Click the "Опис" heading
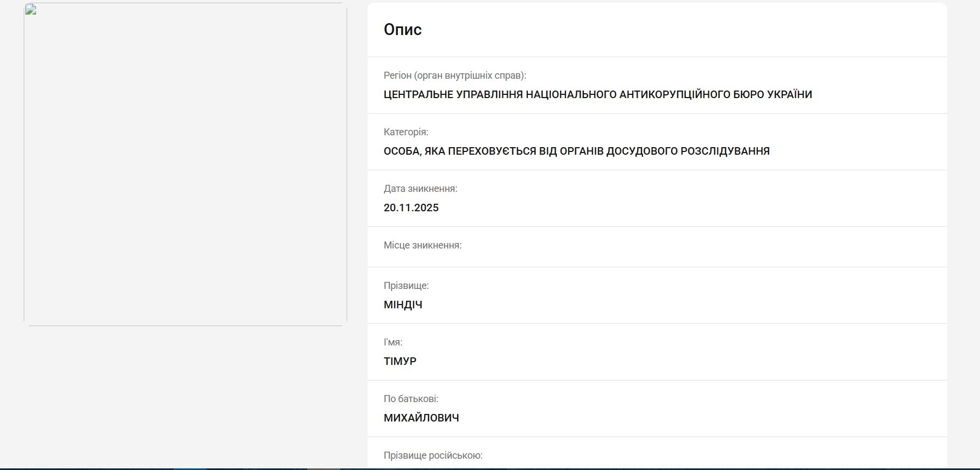The height and width of the screenshot is (470, 980). (x=403, y=30)
